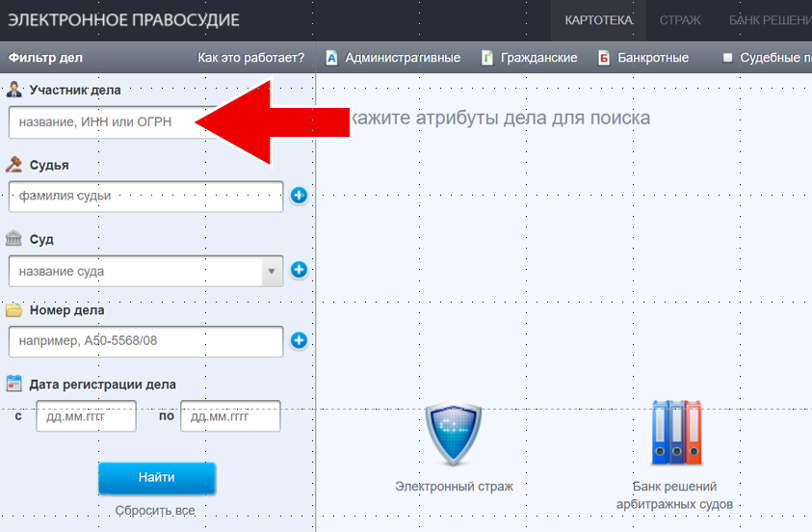Click the Номер дела folder icon
The width and height of the screenshot is (812, 532).
[x=14, y=309]
